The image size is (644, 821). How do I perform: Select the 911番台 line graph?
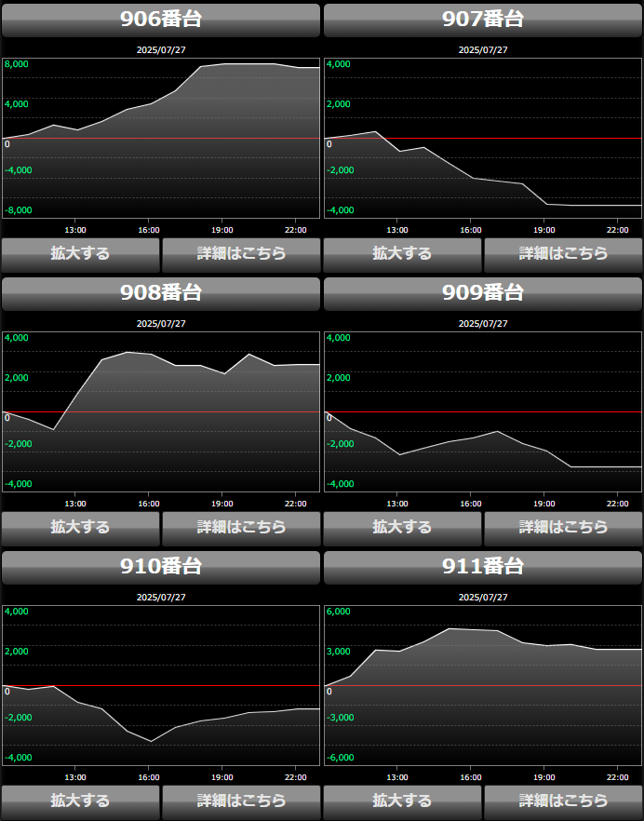click(483, 685)
